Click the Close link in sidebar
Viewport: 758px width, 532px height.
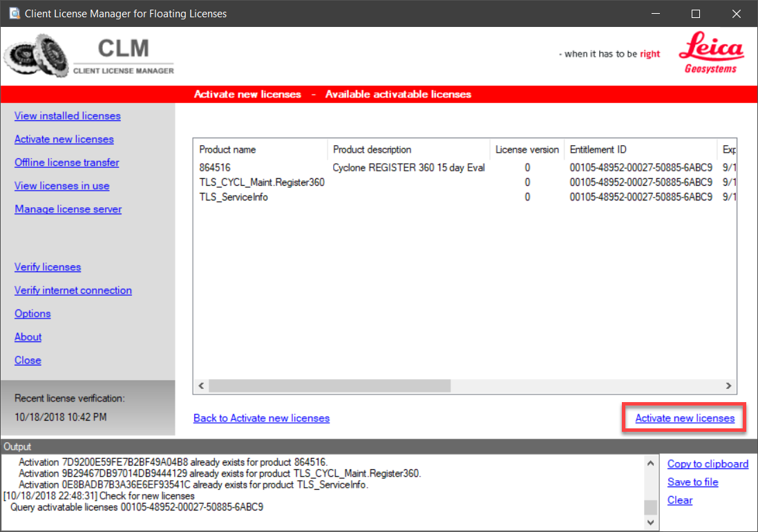coord(28,360)
